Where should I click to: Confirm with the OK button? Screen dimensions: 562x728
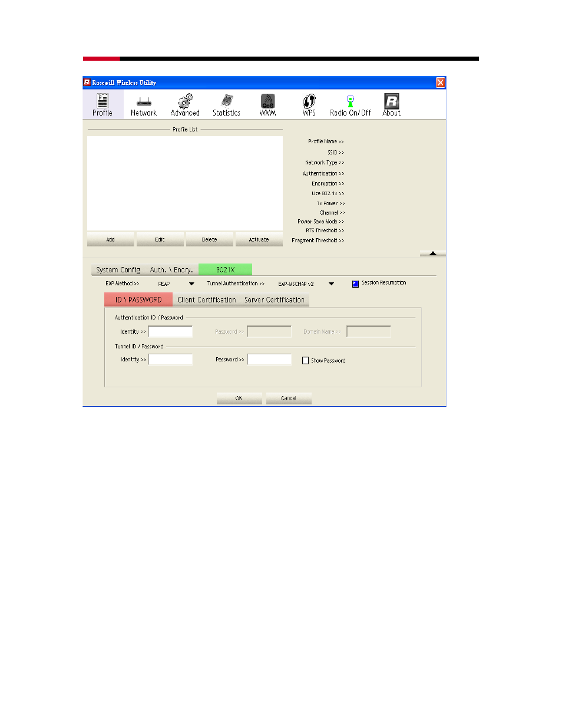click(239, 398)
